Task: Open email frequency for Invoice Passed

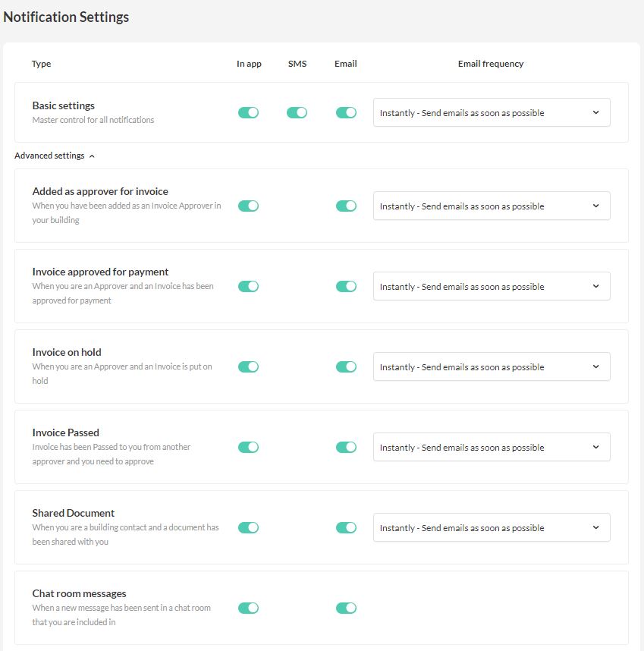Action: (x=492, y=447)
